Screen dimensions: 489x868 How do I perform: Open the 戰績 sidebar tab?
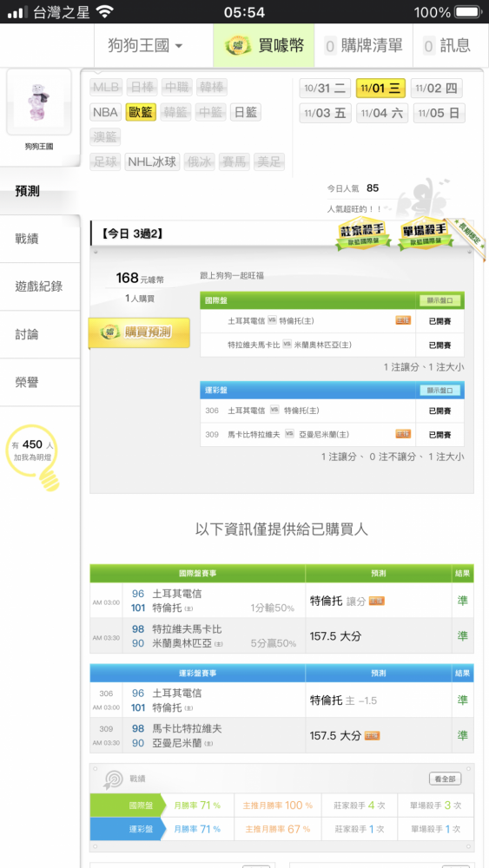40,240
